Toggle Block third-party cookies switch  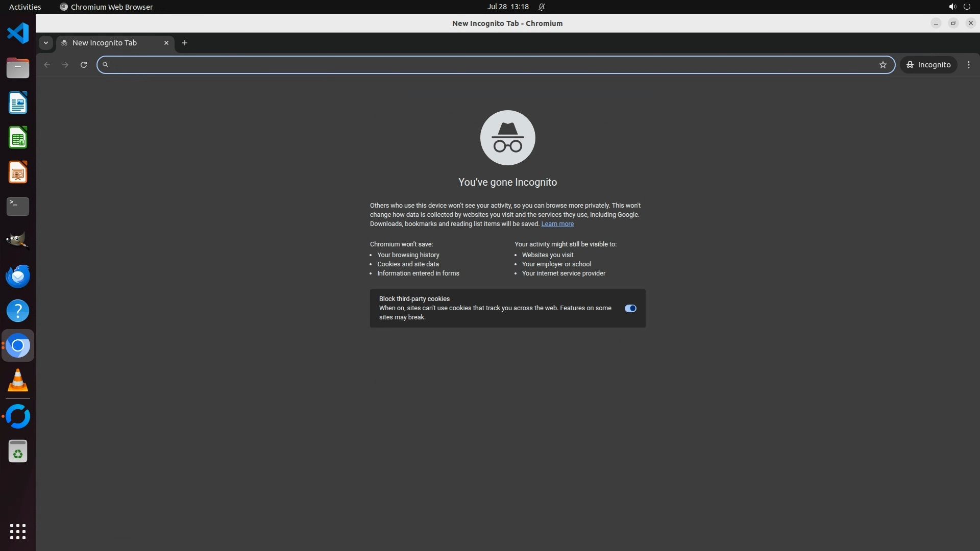[x=630, y=308]
